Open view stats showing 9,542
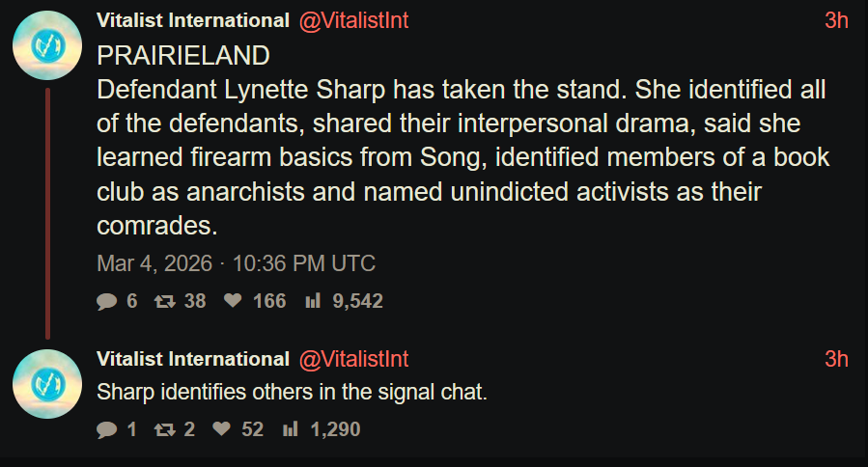The width and height of the screenshot is (868, 467). pyautogui.click(x=313, y=301)
